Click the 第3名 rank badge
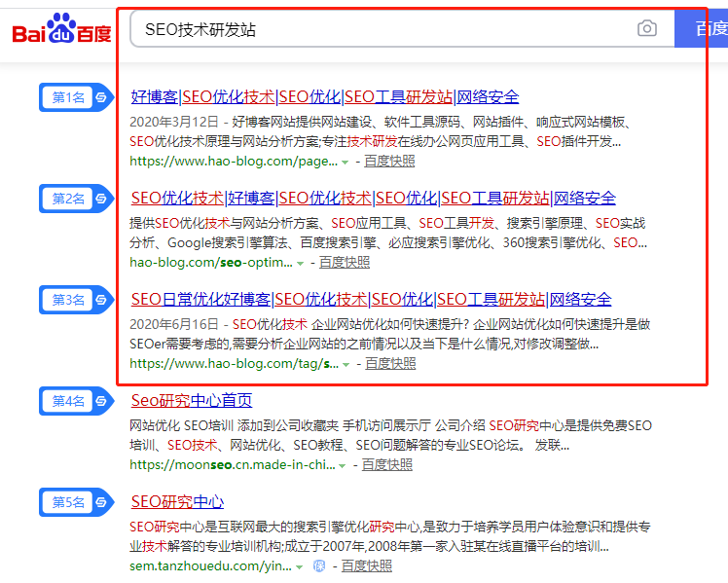 coord(76,300)
